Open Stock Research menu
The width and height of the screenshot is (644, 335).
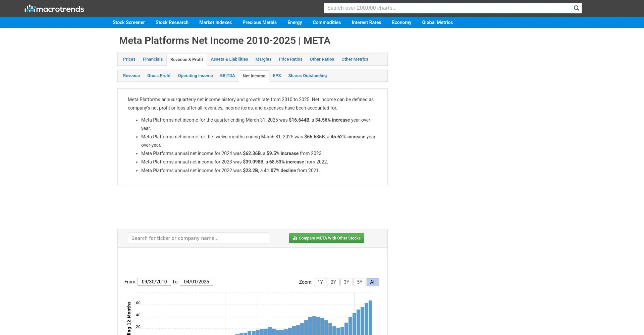click(172, 22)
